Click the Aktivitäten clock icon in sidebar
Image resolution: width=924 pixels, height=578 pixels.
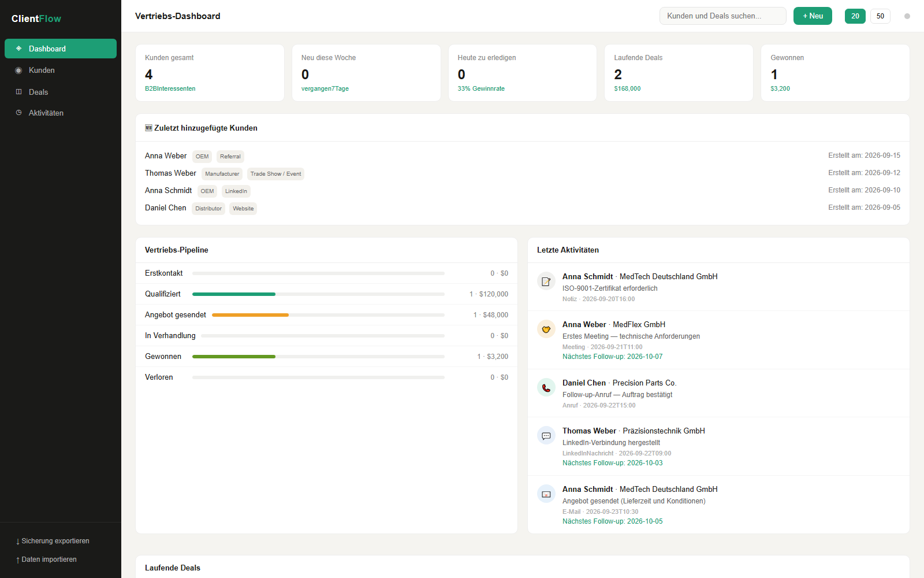pos(18,113)
